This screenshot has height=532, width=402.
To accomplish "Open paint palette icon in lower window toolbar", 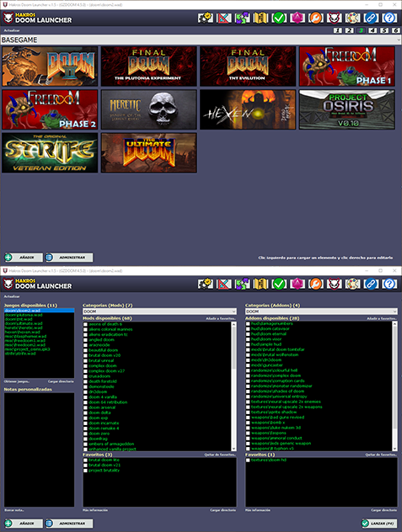I will coord(352,284).
